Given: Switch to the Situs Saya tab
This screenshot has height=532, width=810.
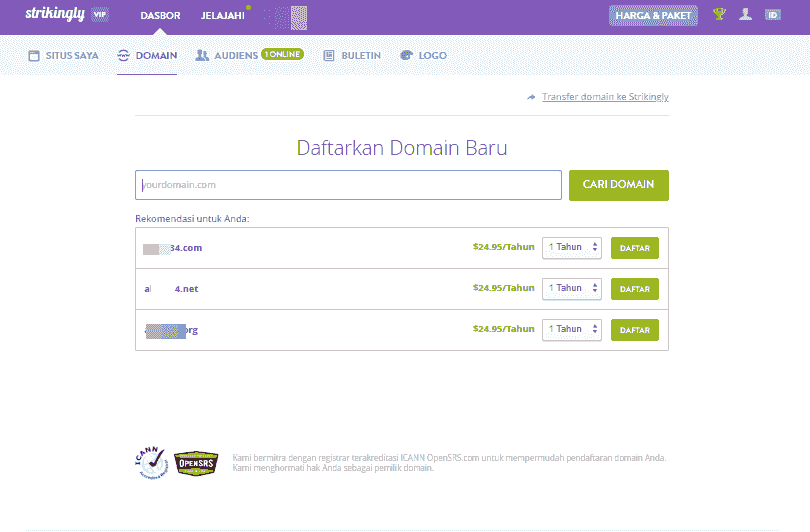Looking at the screenshot, I should pos(63,55).
